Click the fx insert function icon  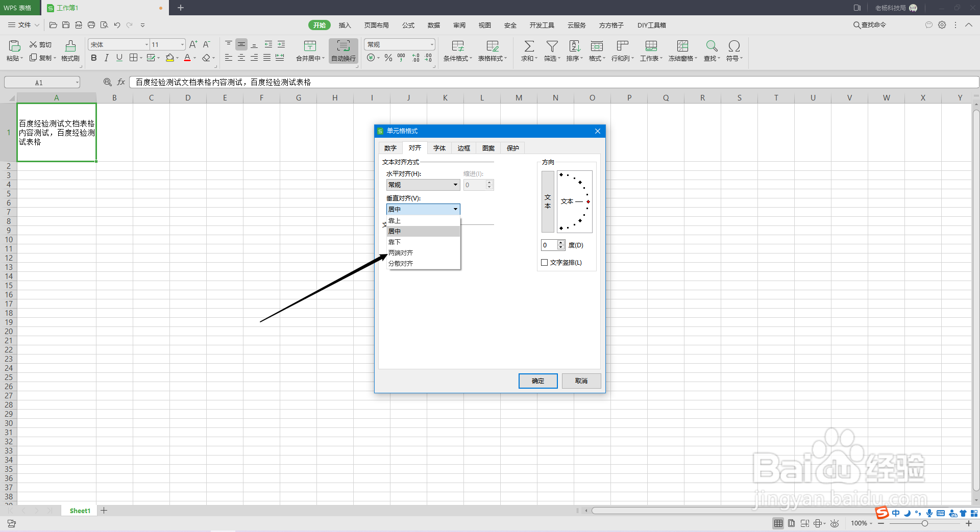(121, 82)
